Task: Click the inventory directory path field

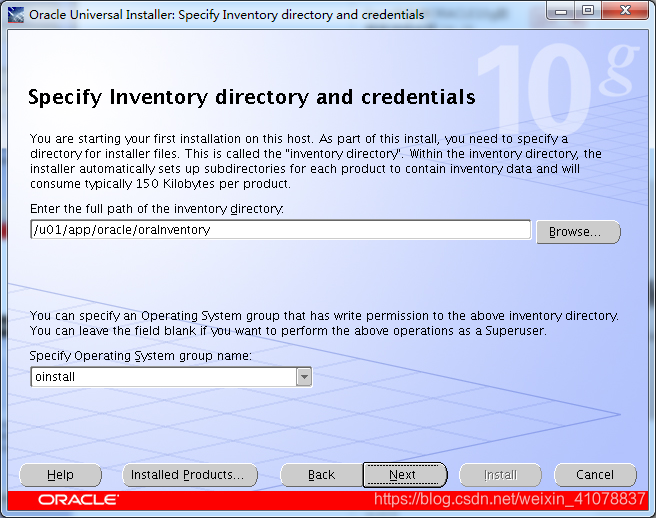Action: pyautogui.click(x=281, y=230)
